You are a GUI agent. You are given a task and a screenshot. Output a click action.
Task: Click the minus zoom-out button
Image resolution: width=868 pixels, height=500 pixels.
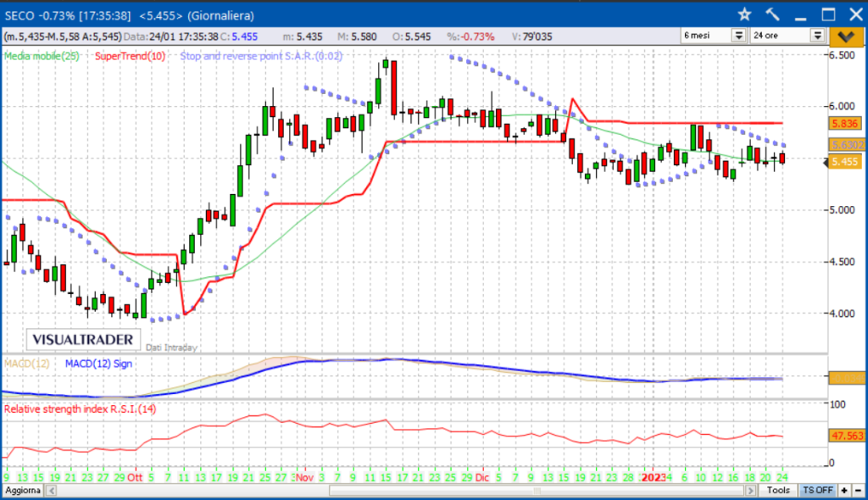pos(858,491)
